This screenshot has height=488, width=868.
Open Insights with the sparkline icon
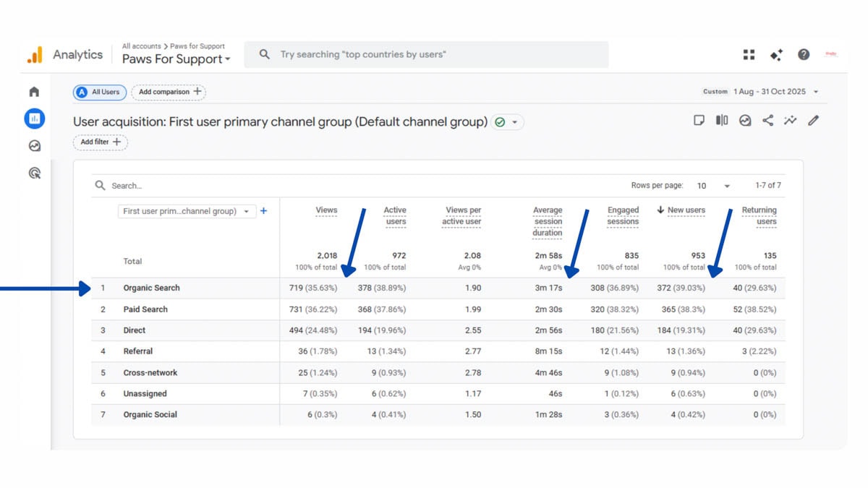pyautogui.click(x=790, y=120)
